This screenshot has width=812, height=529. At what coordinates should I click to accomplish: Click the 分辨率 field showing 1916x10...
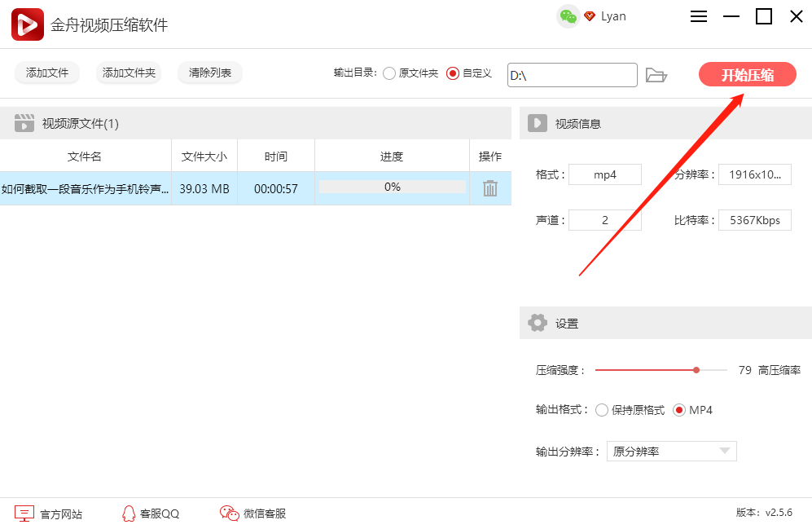coord(754,174)
